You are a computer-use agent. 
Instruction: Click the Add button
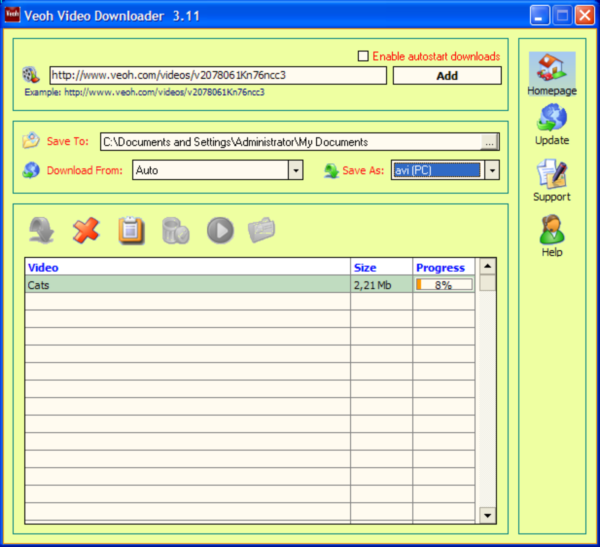447,76
